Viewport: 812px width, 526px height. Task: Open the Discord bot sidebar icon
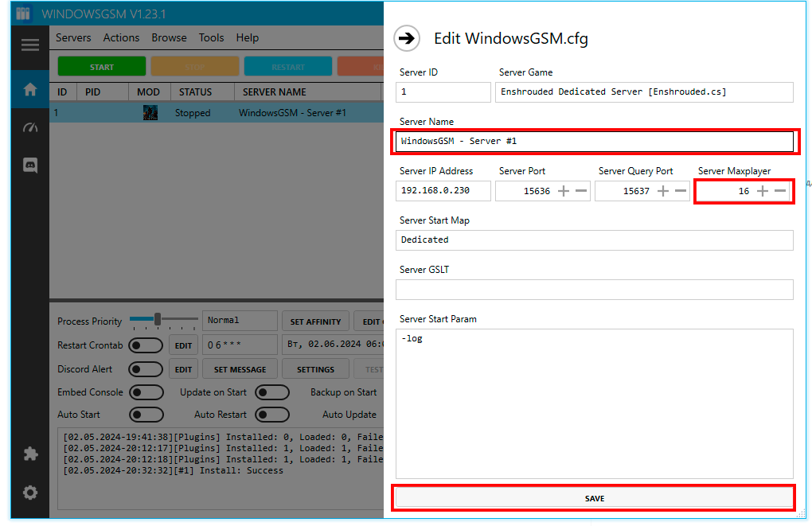pos(30,166)
